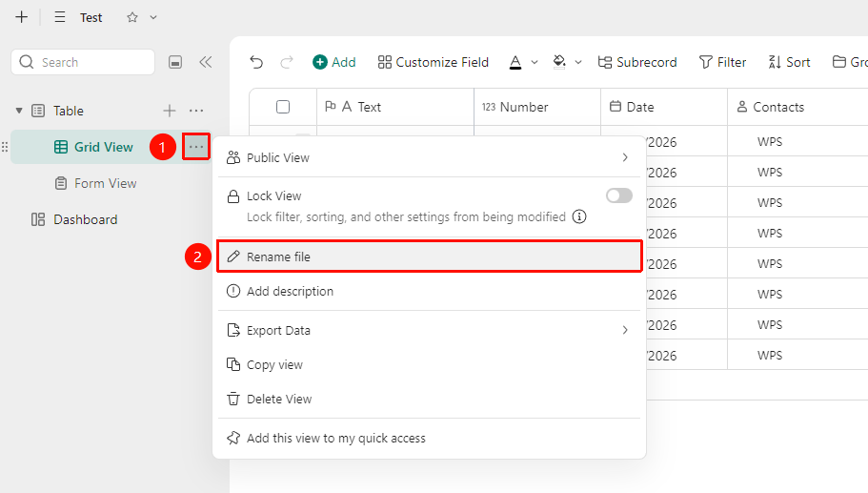Image resolution: width=868 pixels, height=493 pixels.
Task: Expand the font color dropdown arrow
Action: 535,62
